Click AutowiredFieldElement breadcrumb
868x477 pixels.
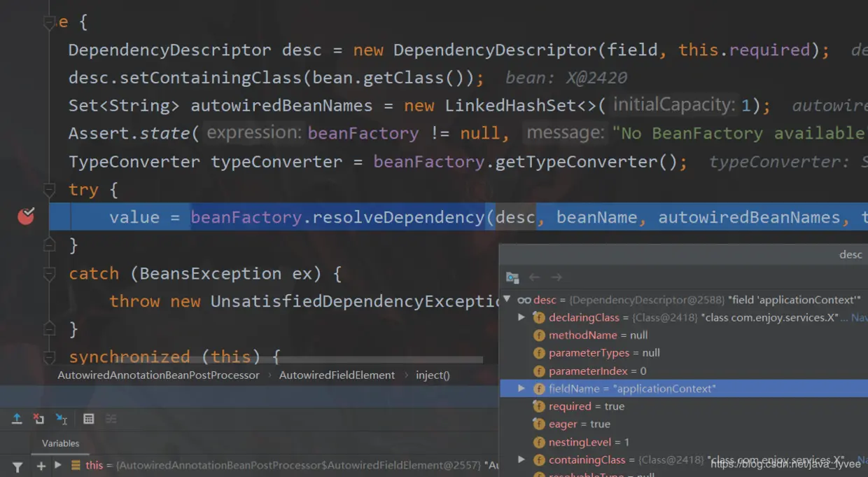pyautogui.click(x=337, y=375)
